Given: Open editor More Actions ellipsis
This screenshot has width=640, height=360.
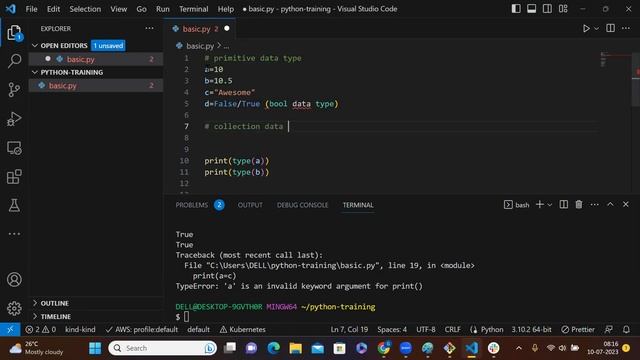Looking at the screenshot, I should pyautogui.click(x=626, y=28).
